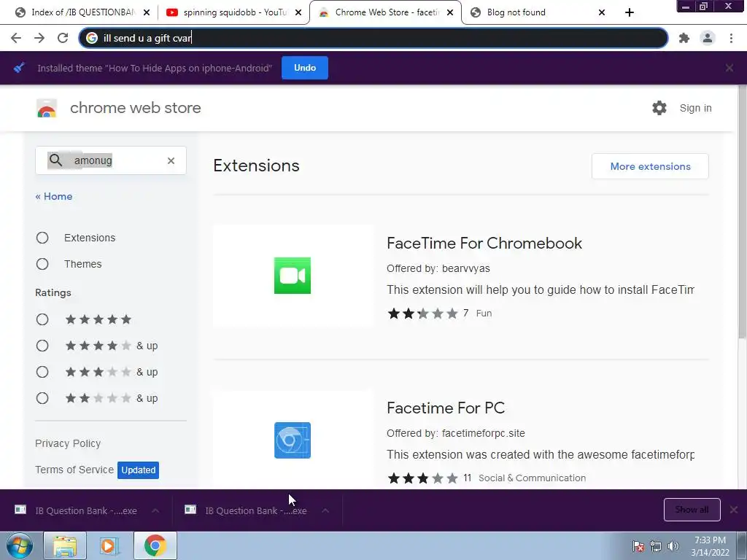Undo the installed theme
The image size is (747, 560).
click(305, 68)
